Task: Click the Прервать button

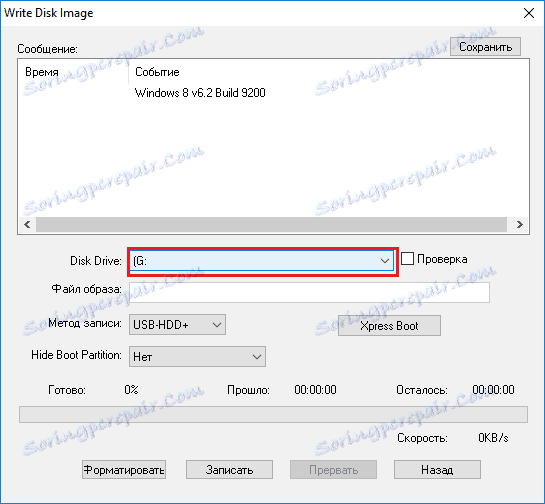Action: click(333, 470)
